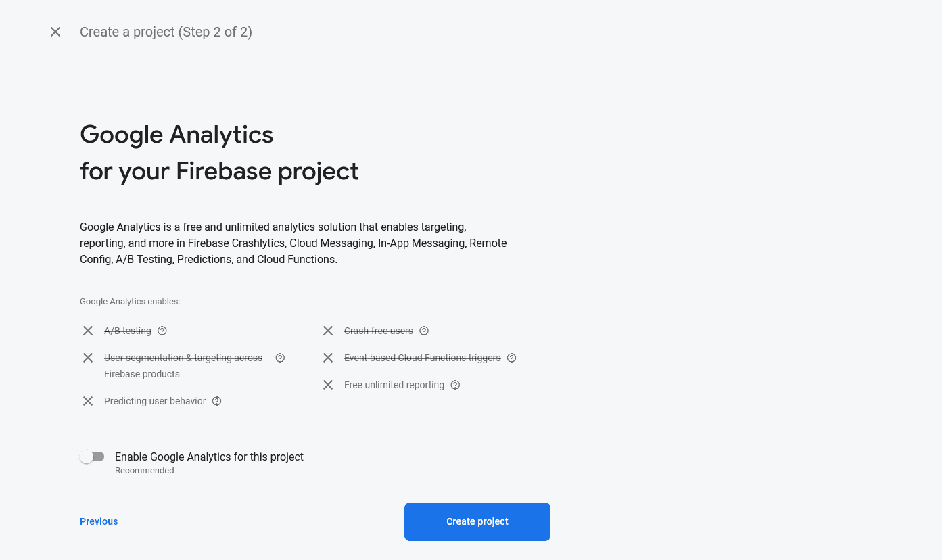Open help for User segmentation & targeting
Image resolution: width=942 pixels, height=560 pixels.
[x=280, y=358]
